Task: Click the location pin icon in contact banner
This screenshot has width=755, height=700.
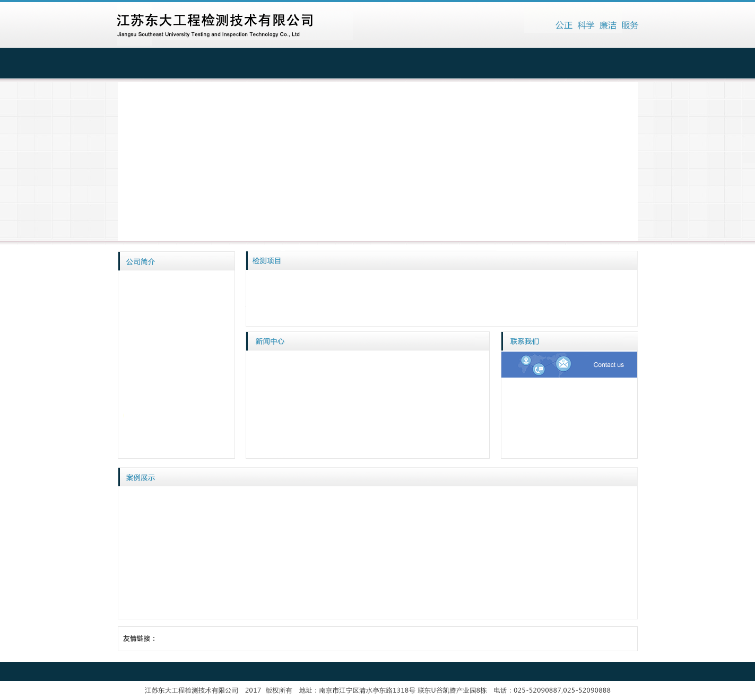Action: [x=526, y=361]
